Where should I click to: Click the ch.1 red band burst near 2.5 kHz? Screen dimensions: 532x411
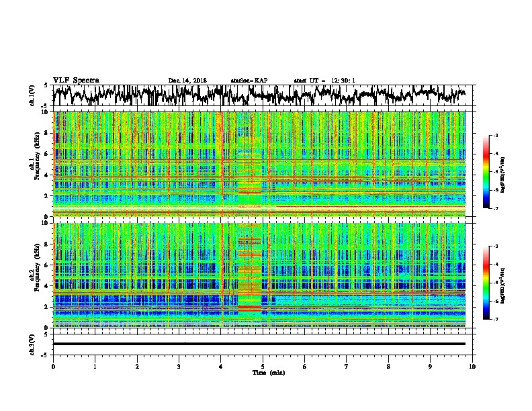250,191
